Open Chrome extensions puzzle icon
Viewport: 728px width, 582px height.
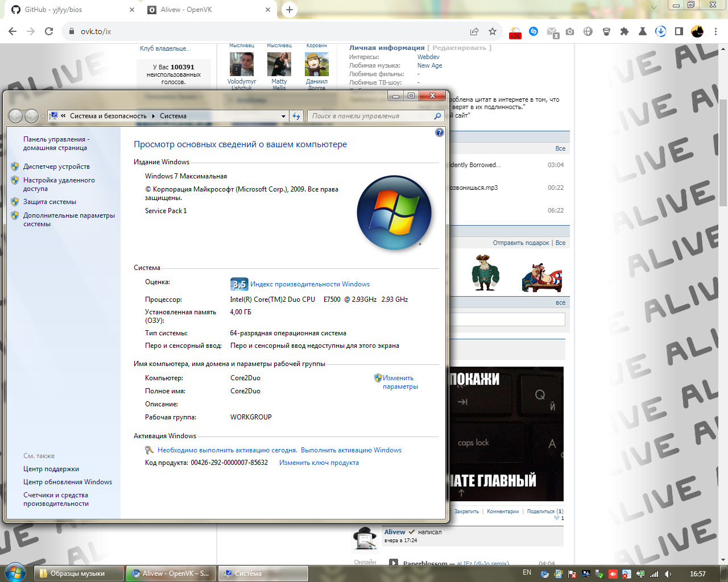coord(624,31)
